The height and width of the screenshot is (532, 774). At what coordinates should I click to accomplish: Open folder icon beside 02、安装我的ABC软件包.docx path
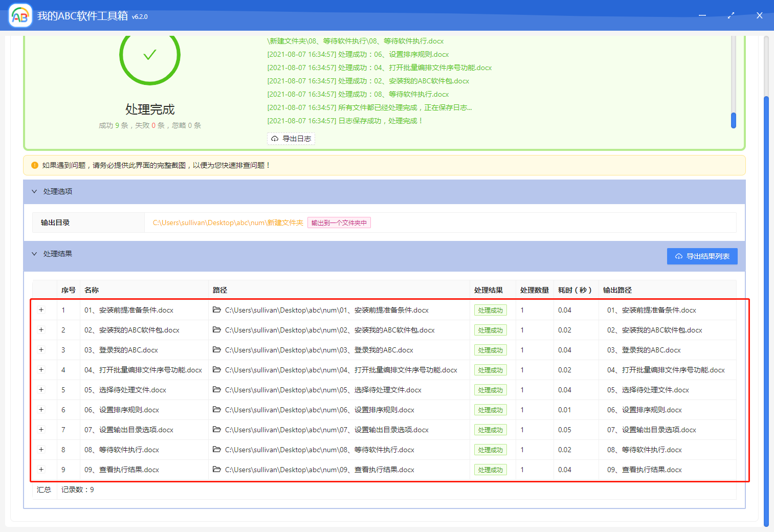pyautogui.click(x=217, y=330)
